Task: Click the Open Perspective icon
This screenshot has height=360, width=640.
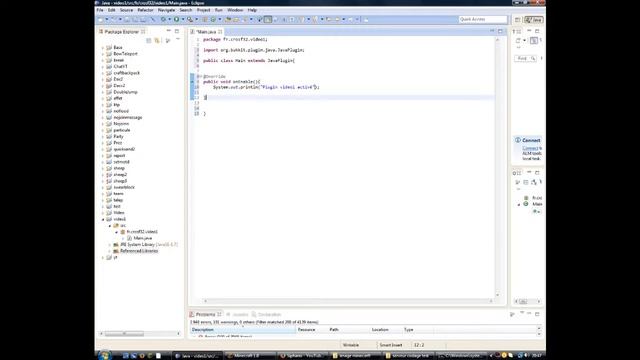Action: 518,20
